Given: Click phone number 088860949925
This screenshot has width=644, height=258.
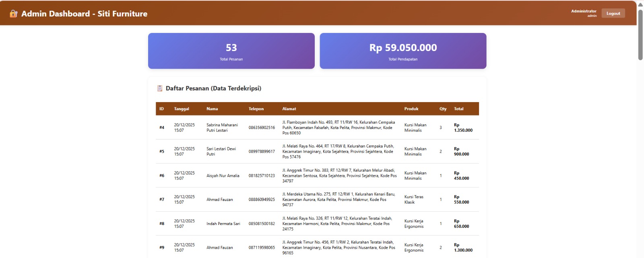Looking at the screenshot, I should tap(262, 199).
